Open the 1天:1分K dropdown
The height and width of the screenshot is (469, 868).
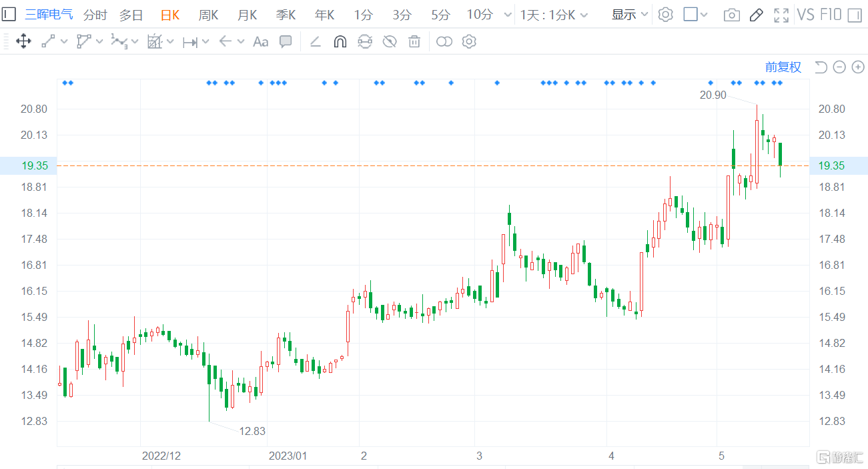pyautogui.click(x=554, y=15)
